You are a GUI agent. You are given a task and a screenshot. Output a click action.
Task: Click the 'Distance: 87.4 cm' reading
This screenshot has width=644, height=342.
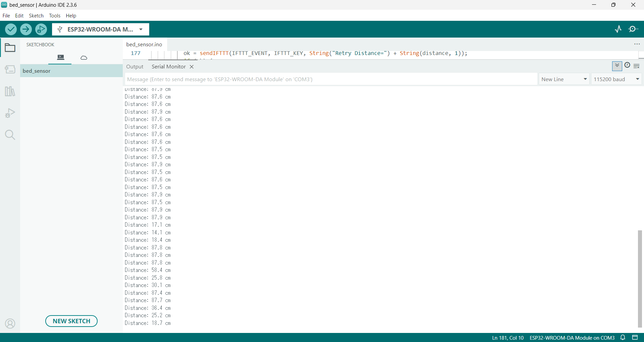pyautogui.click(x=148, y=293)
